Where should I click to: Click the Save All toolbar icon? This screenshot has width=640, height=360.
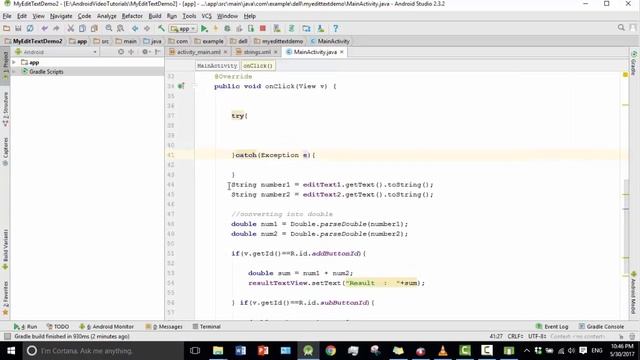tap(18, 28)
